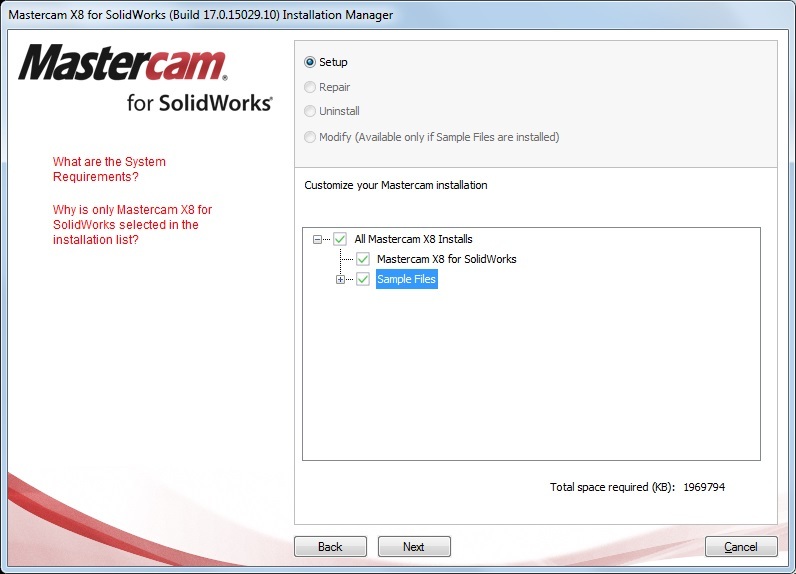Click the Customize your Mastercam installation text

(396, 185)
